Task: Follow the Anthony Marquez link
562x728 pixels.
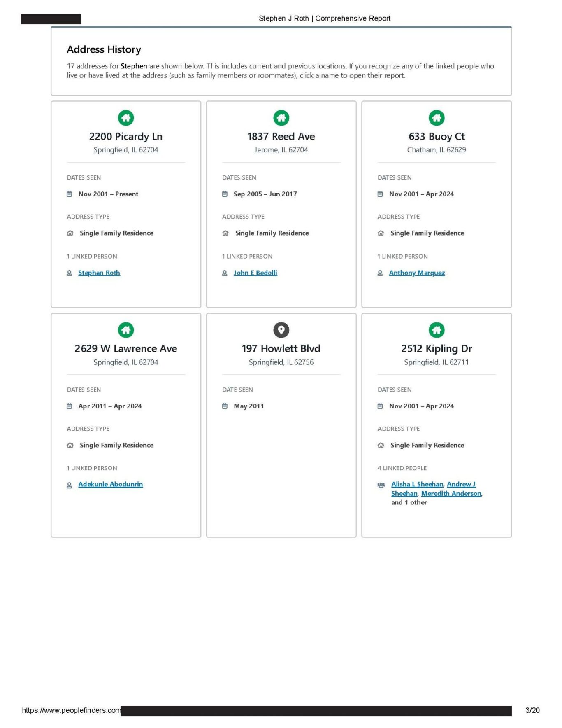Action: 417,273
